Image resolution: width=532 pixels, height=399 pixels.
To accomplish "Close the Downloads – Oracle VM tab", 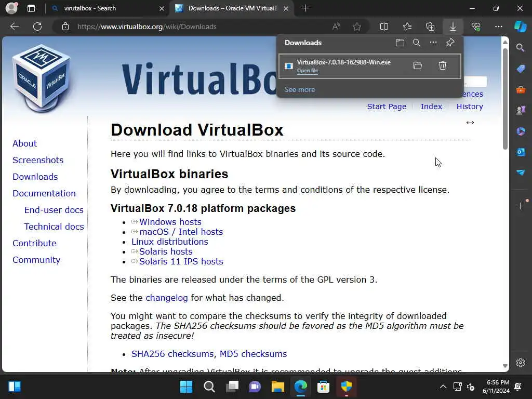I will [286, 8].
